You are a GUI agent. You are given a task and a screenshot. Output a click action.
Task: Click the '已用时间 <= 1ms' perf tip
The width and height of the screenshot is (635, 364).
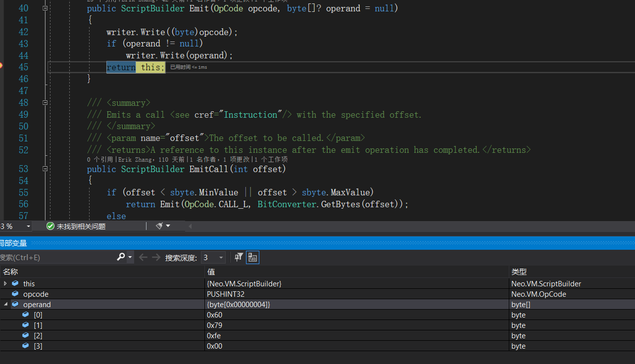(189, 67)
